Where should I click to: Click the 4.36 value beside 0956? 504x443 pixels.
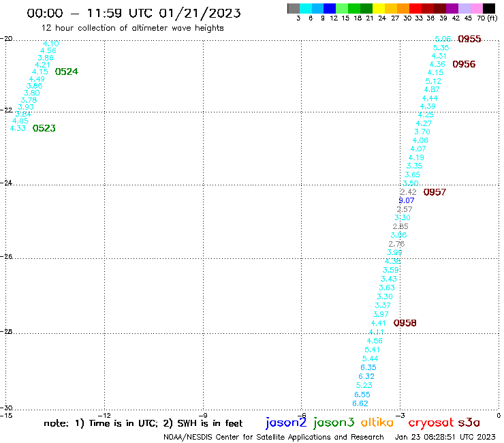click(x=437, y=64)
